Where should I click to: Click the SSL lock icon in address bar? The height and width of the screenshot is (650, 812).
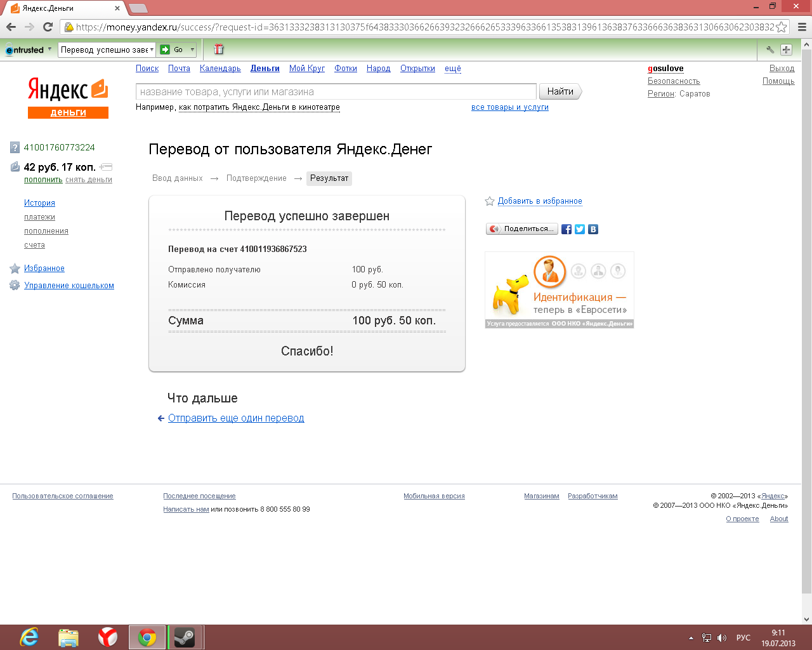tap(69, 27)
